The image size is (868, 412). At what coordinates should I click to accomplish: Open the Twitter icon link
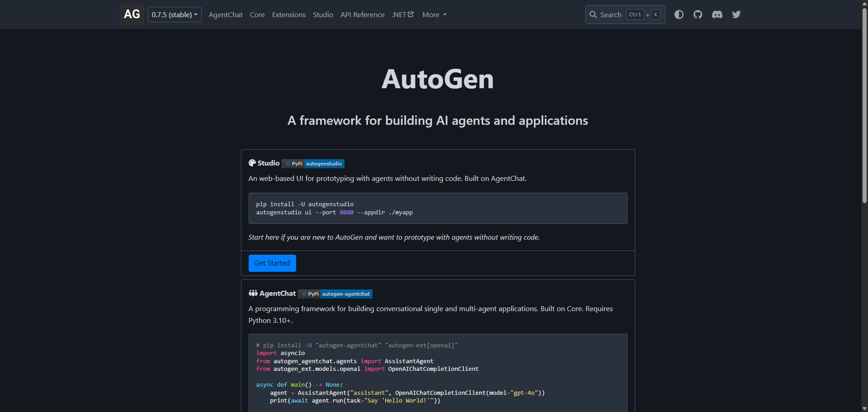pyautogui.click(x=736, y=14)
